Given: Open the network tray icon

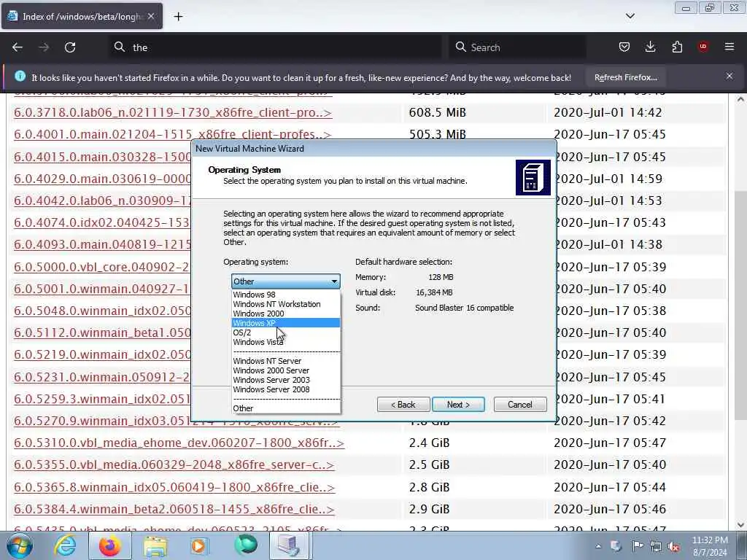Looking at the screenshot, I should point(656,547).
